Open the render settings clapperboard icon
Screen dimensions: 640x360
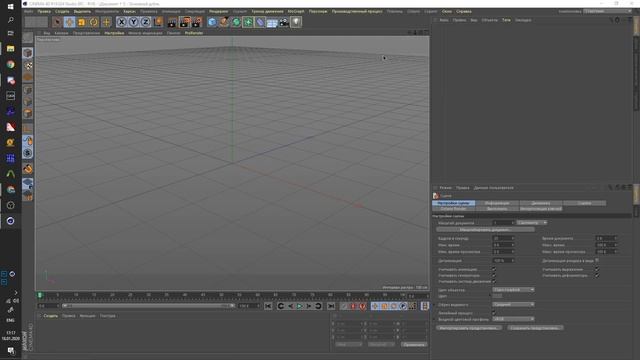(x=197, y=22)
